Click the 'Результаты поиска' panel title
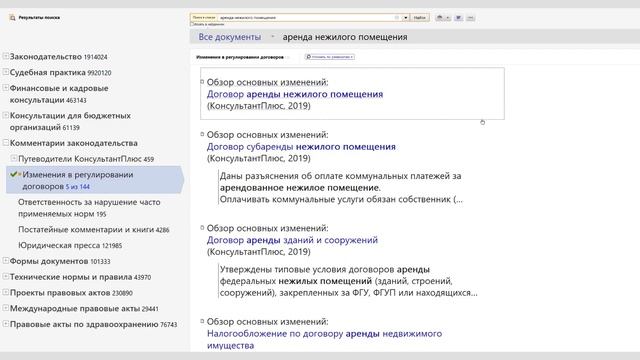This screenshot has height=360, width=640. tap(39, 18)
